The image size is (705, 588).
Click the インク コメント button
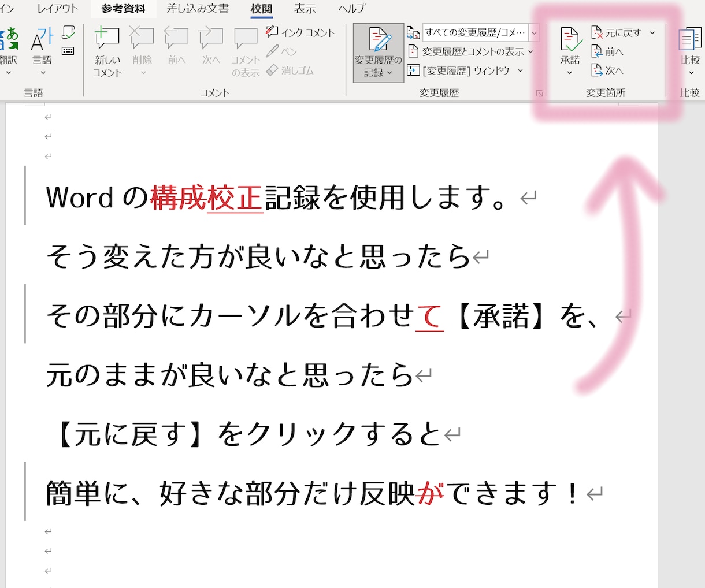click(300, 32)
